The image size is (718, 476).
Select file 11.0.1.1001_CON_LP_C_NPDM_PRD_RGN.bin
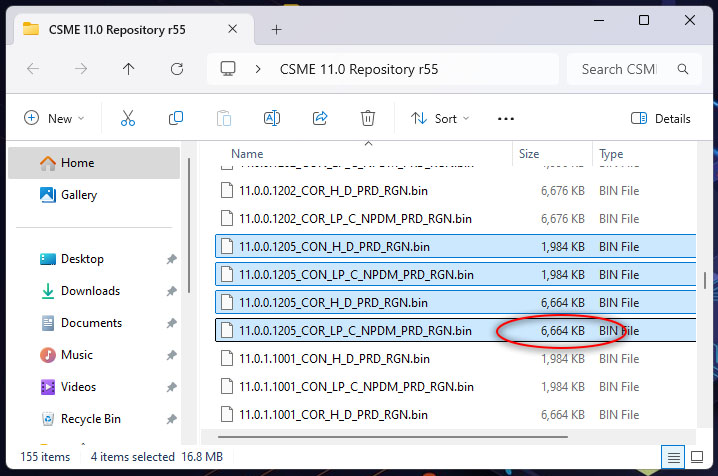click(456, 387)
